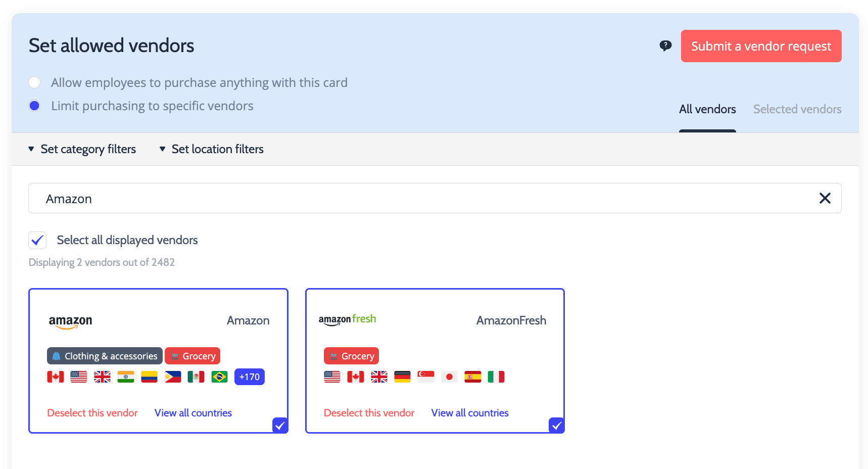Uncheck 'Select all displayed vendors' checkbox
The width and height of the screenshot is (868, 469).
coord(37,240)
